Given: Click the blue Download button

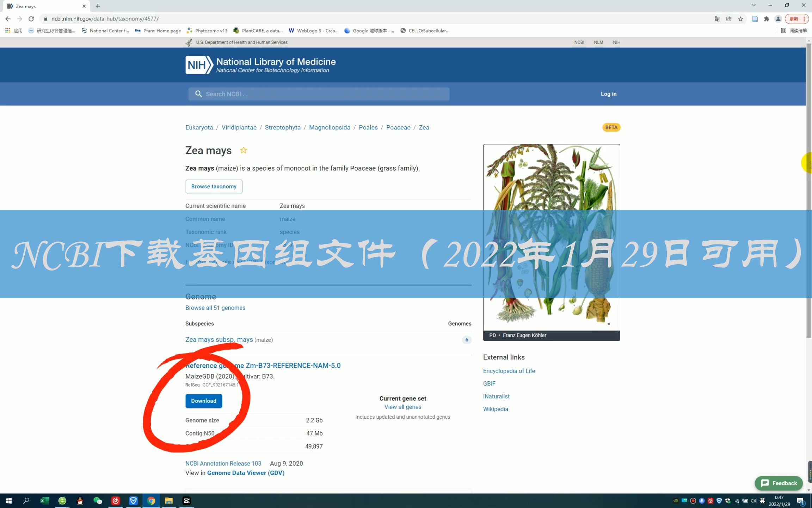Looking at the screenshot, I should click(x=204, y=401).
